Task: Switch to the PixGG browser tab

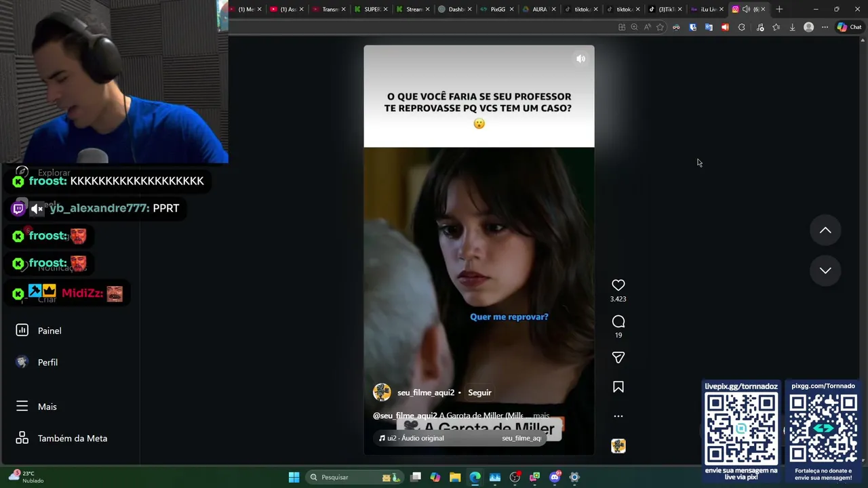Action: 497,9
